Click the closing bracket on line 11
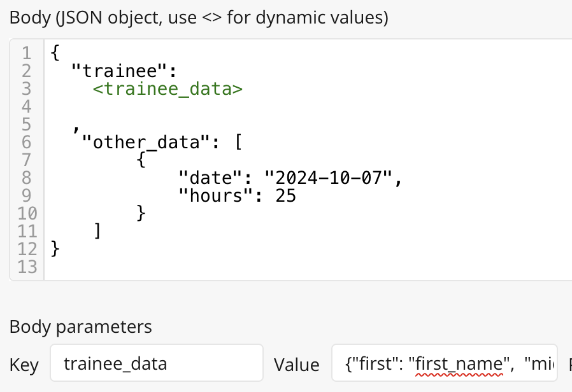The height and width of the screenshot is (392, 572). coord(97,232)
